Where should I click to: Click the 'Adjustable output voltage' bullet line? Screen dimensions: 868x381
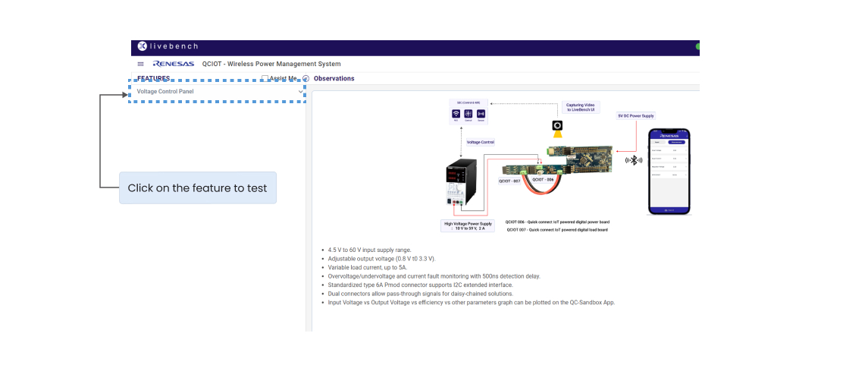tap(381, 259)
